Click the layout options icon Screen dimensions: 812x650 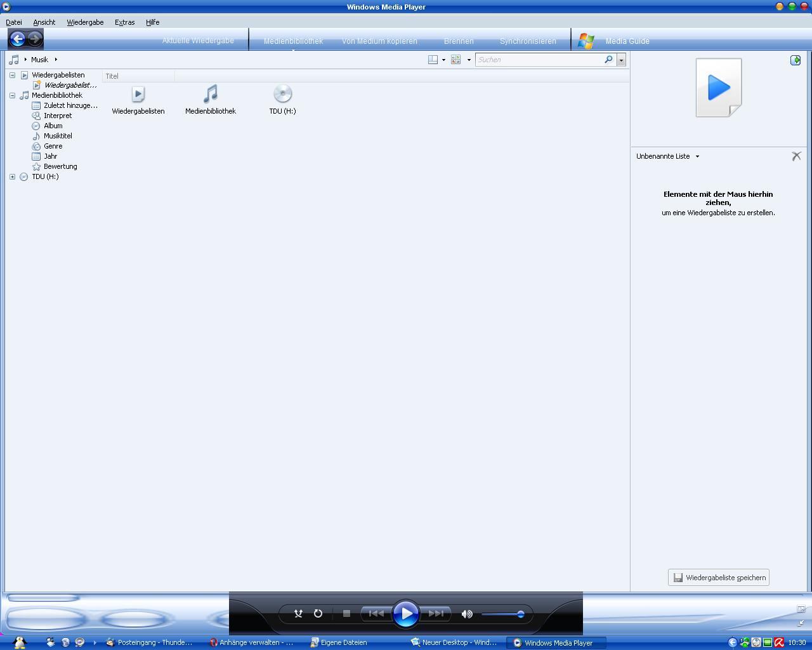tap(433, 60)
